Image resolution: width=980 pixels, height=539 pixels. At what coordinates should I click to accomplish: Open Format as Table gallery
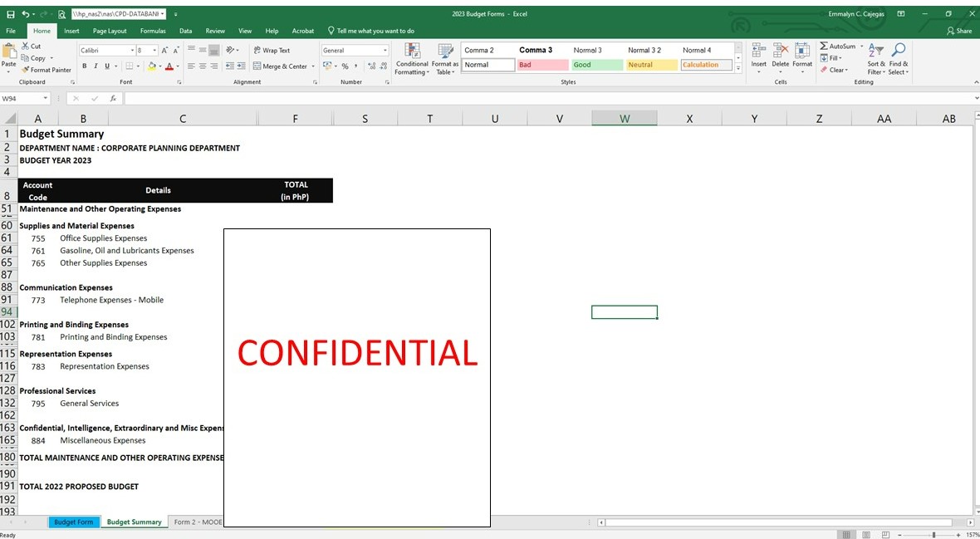(445, 60)
